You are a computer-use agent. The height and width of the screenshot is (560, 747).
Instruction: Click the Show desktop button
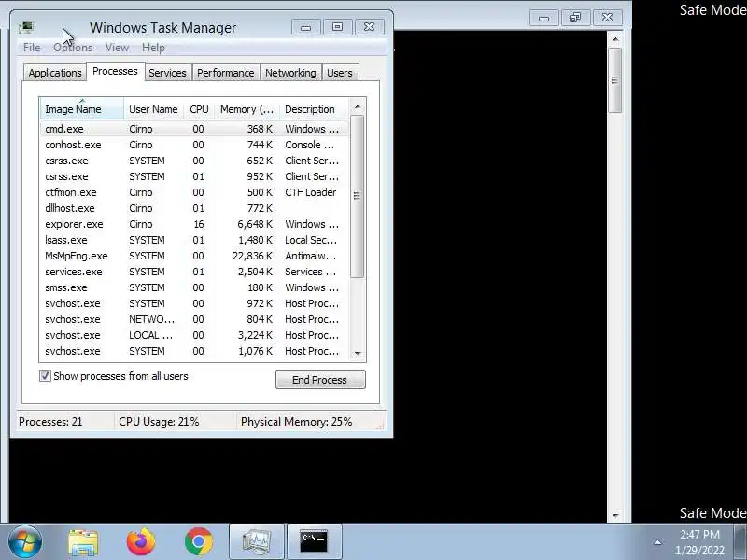740,542
